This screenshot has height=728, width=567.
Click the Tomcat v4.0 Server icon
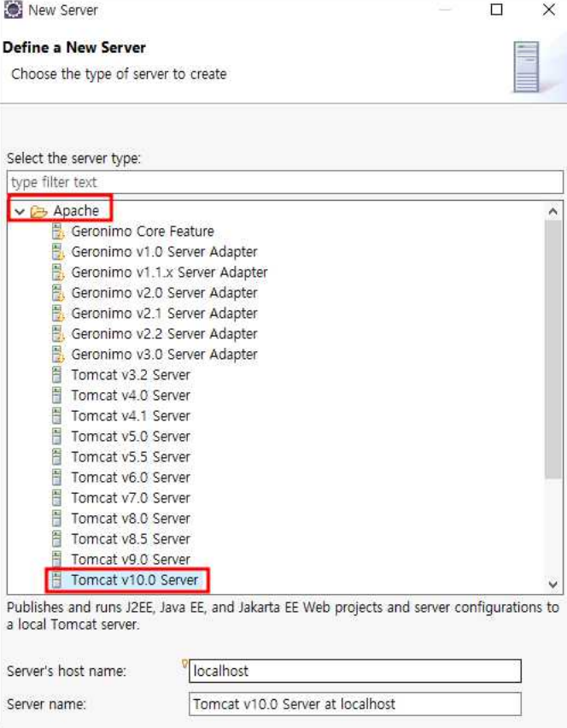pyautogui.click(x=56, y=395)
